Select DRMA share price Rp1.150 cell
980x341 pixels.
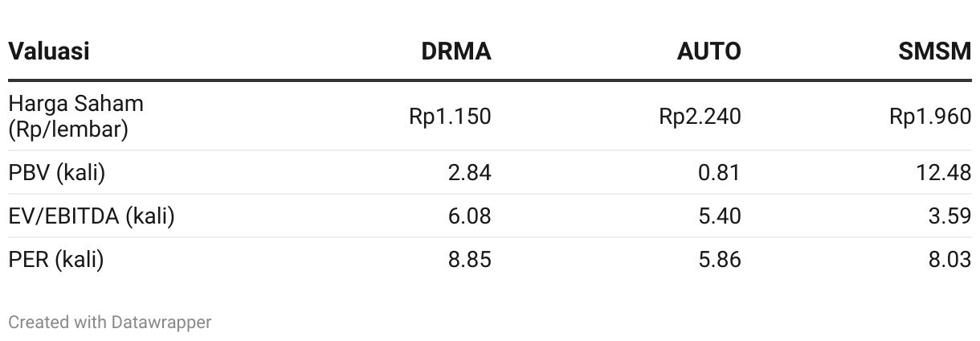[450, 117]
